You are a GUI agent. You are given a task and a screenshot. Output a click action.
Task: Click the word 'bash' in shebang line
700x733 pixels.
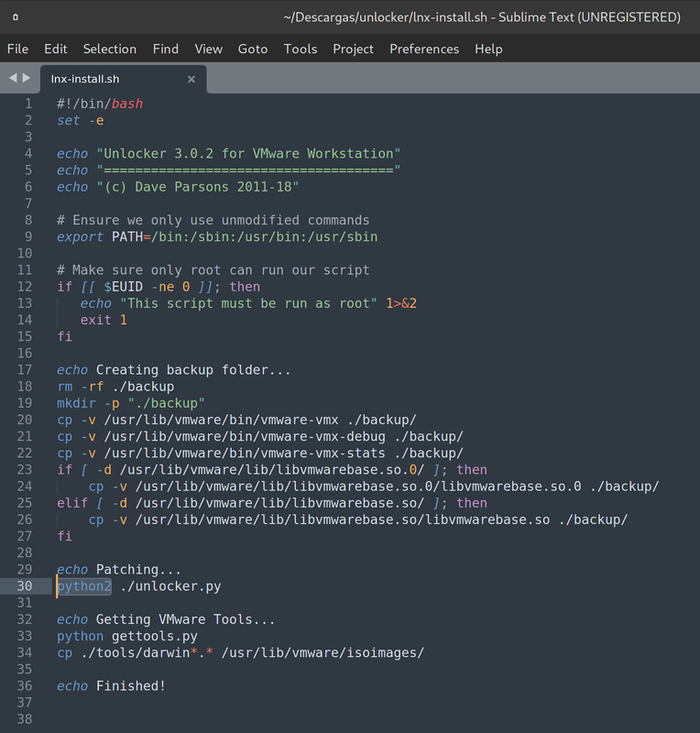click(x=127, y=104)
